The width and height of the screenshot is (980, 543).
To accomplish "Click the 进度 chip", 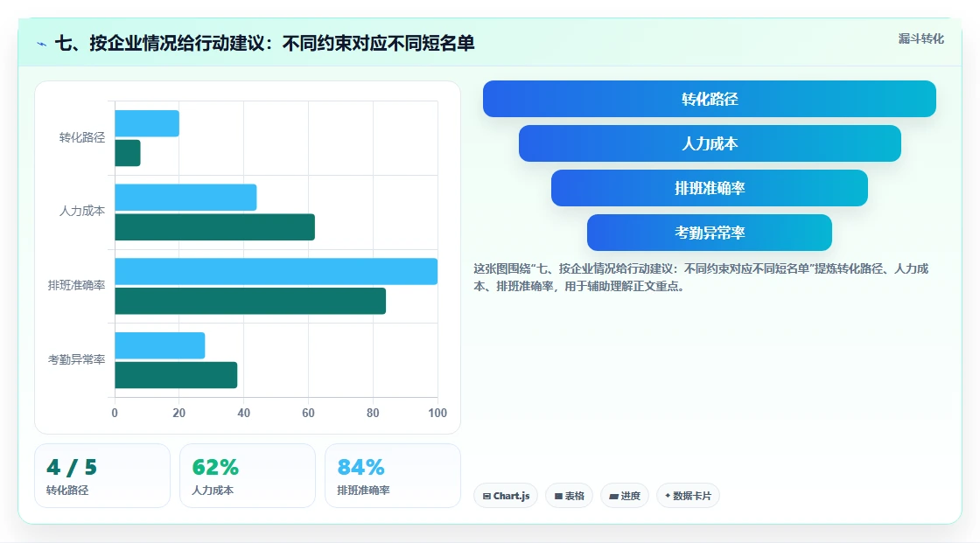I will point(625,496).
